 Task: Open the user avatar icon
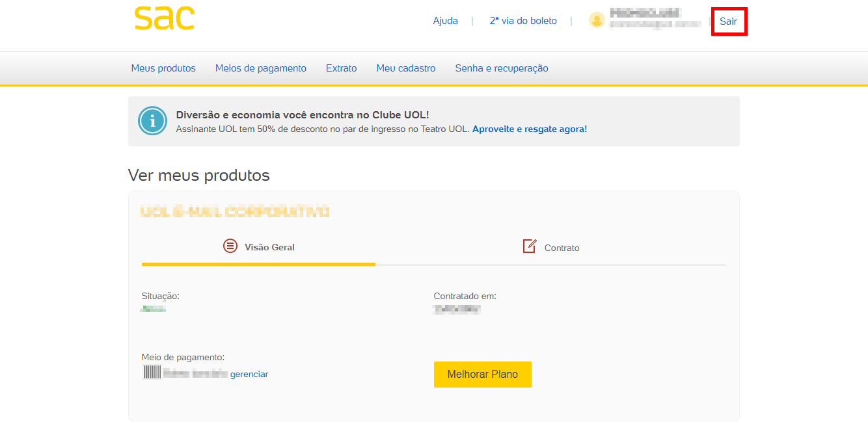point(597,20)
